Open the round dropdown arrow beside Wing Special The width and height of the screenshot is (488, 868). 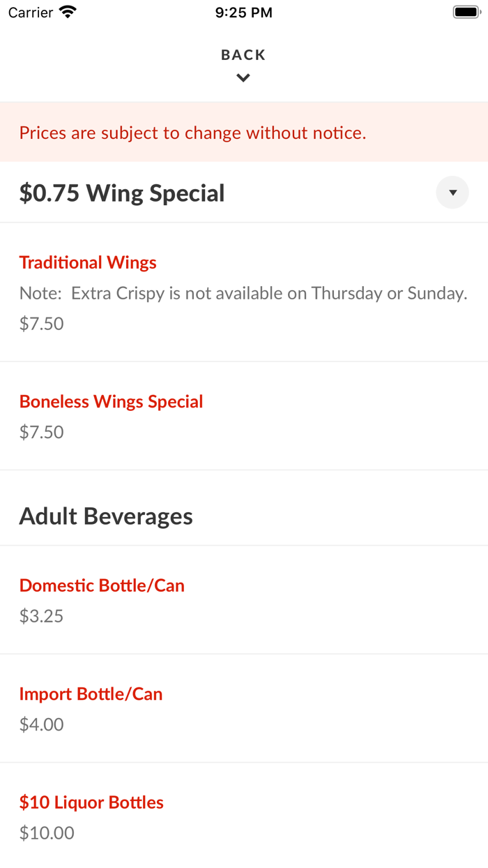[452, 193]
